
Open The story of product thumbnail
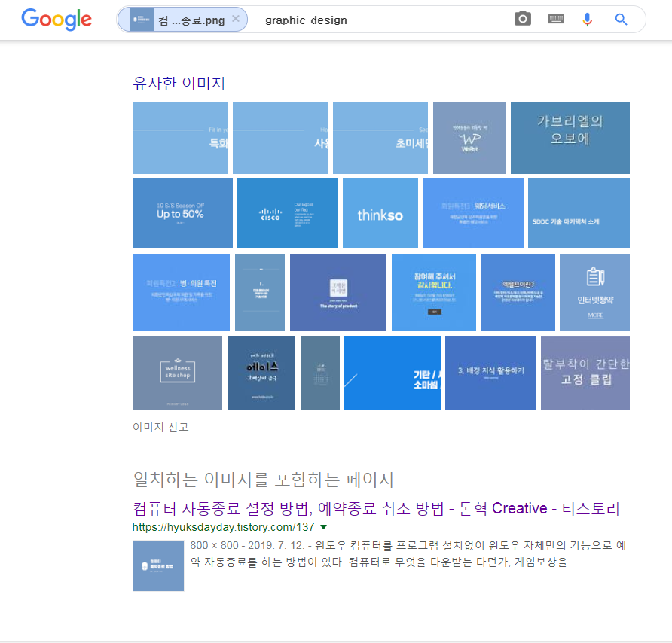click(x=338, y=291)
